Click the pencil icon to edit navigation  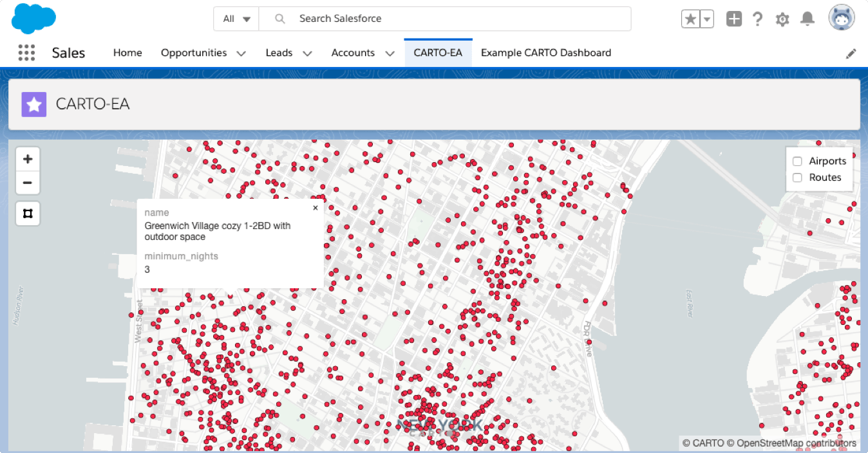tap(851, 53)
